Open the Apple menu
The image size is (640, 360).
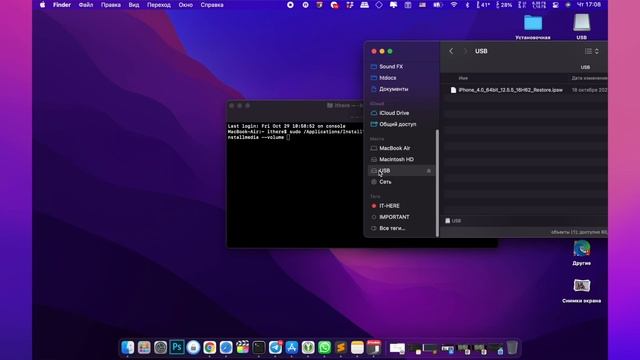(x=42, y=5)
